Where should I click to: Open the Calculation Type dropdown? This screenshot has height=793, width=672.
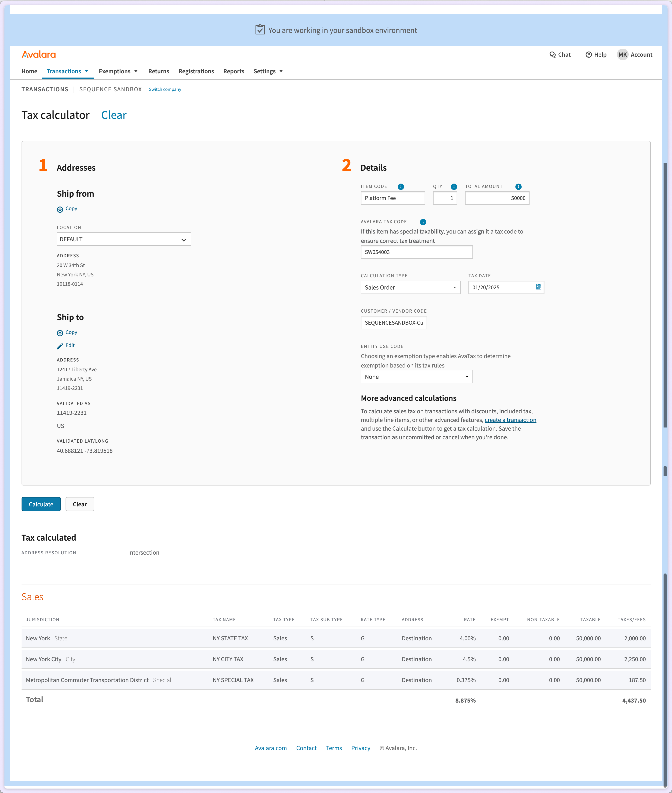tap(410, 287)
